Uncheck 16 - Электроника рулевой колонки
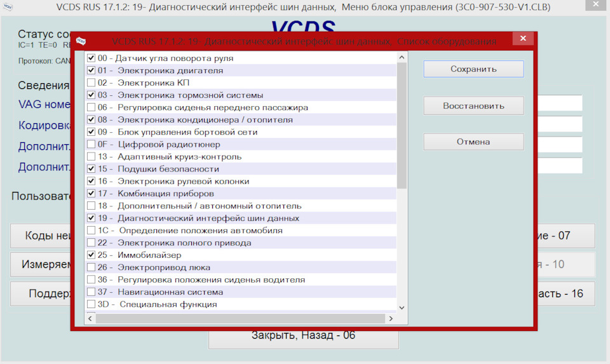This screenshot has height=364, width=610. click(91, 181)
